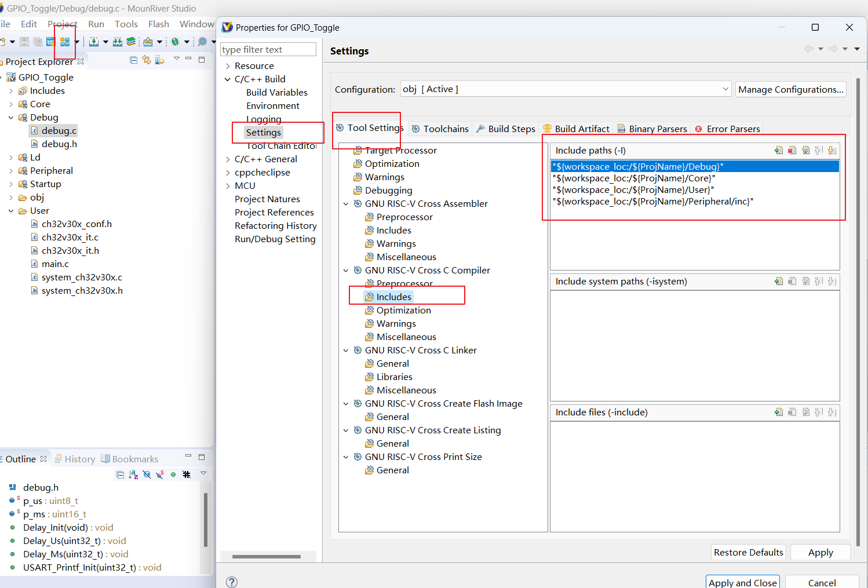Collapse all in the Outline view
Viewport: 868px width, 588px height.
121,474
